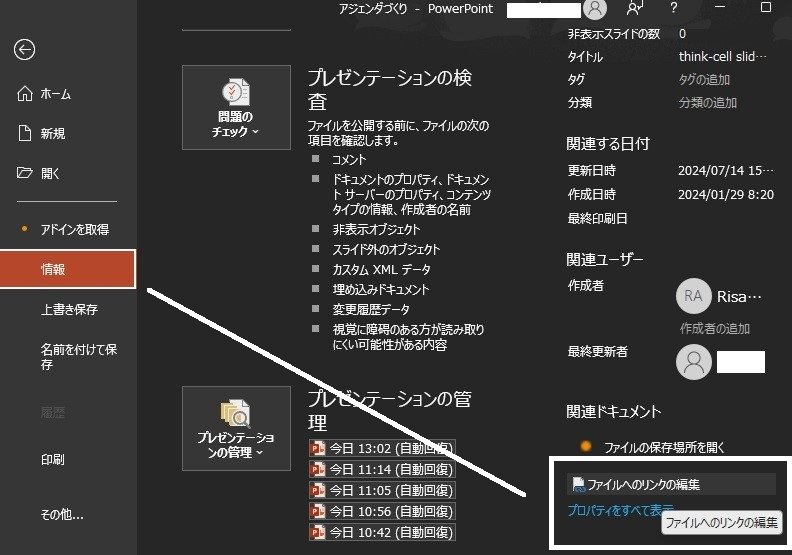Click the コメント list item
This screenshot has height=555, width=792.
click(349, 160)
